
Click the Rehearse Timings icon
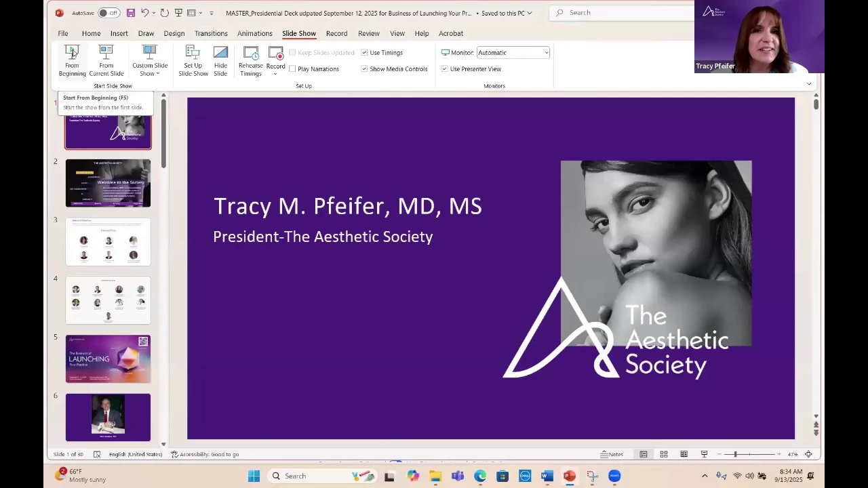pos(250,60)
